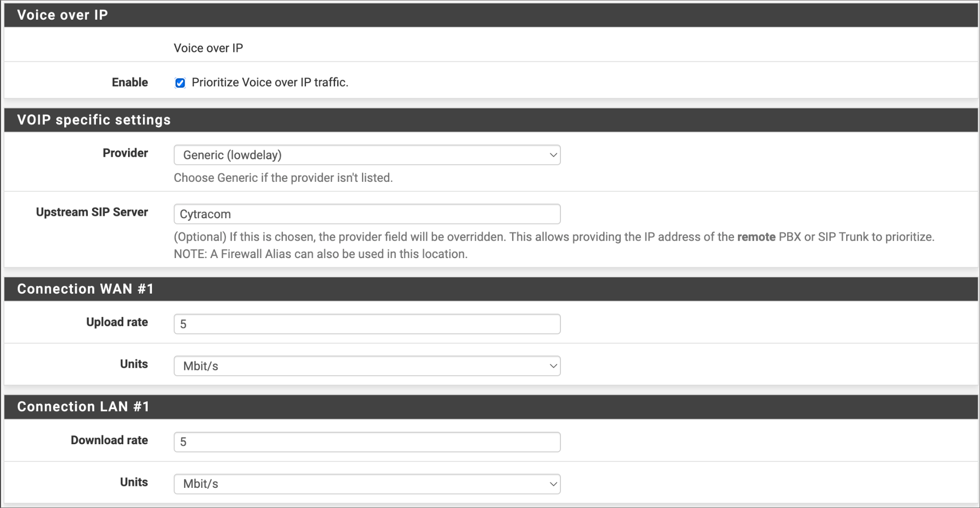
Task: Click the 'Upstream SIP Server' label
Action: (92, 212)
